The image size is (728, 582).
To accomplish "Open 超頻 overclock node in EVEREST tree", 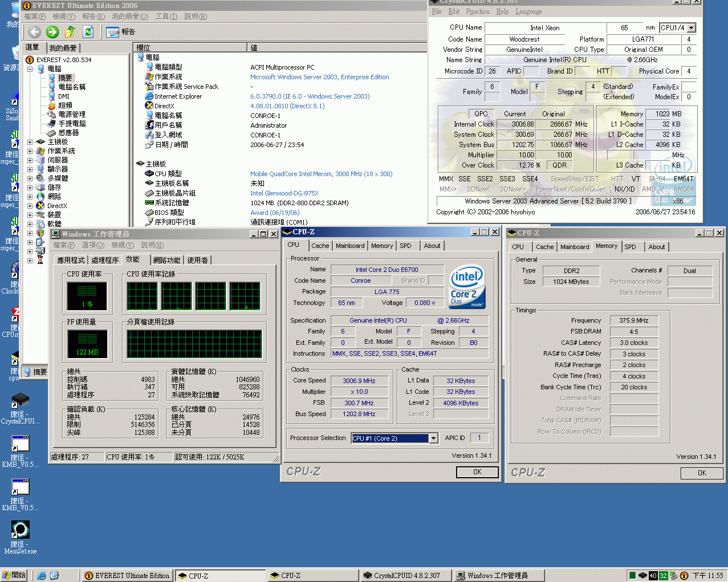I will (x=65, y=105).
